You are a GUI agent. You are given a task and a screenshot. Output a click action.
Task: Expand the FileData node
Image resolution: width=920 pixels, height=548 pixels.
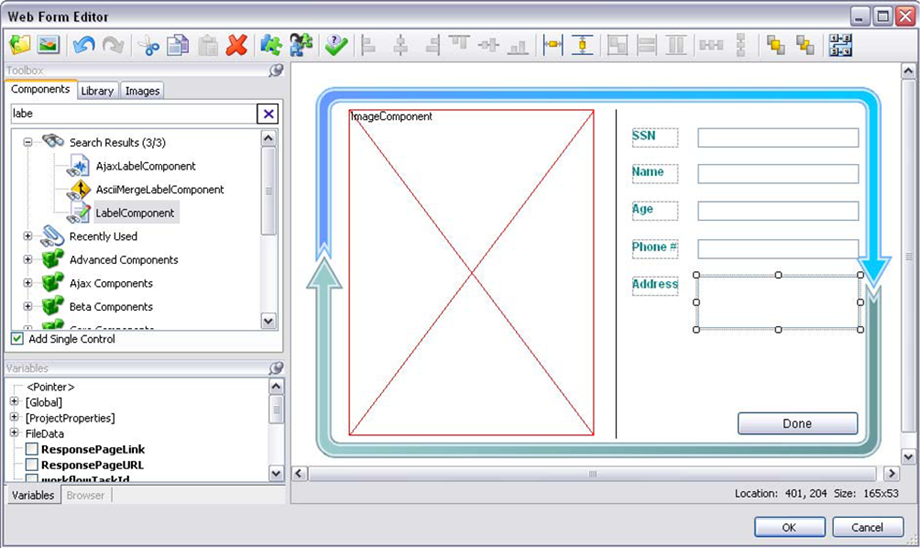point(15,433)
